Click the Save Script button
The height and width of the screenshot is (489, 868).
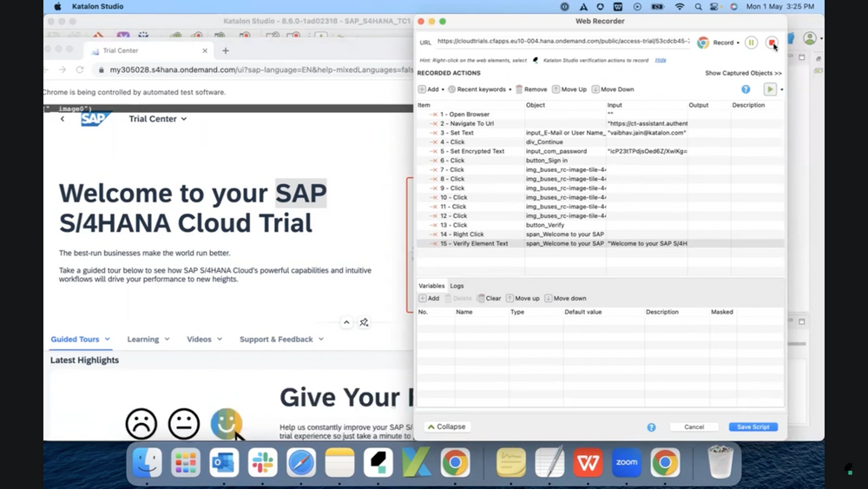coord(753,427)
